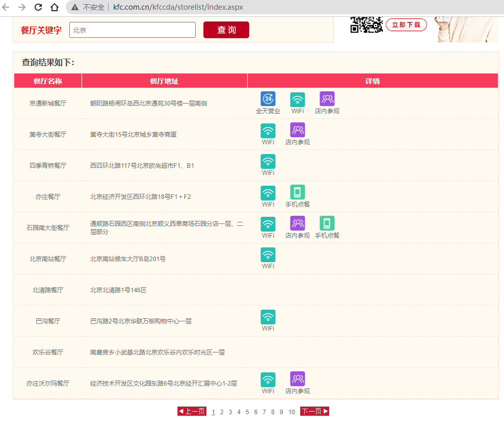Click the QR code image
Image resolution: width=504 pixels, height=430 pixels.
tap(366, 25)
